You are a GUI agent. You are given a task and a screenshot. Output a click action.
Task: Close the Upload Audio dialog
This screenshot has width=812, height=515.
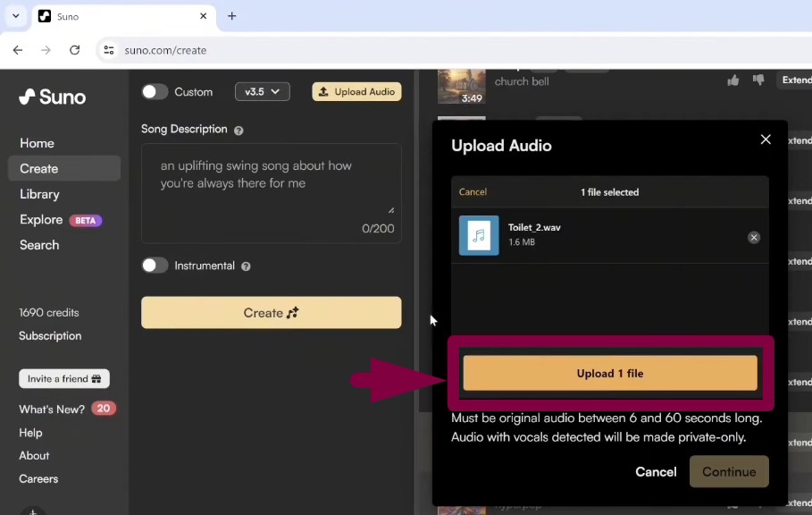click(x=766, y=139)
